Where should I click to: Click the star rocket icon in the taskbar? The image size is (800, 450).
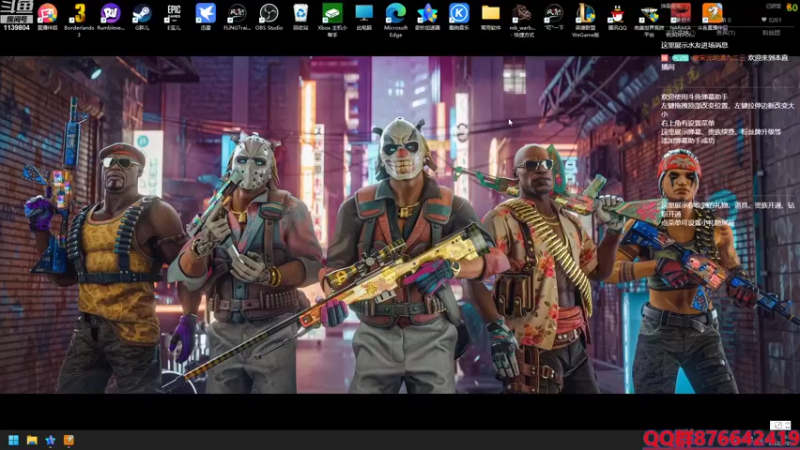coord(50,440)
